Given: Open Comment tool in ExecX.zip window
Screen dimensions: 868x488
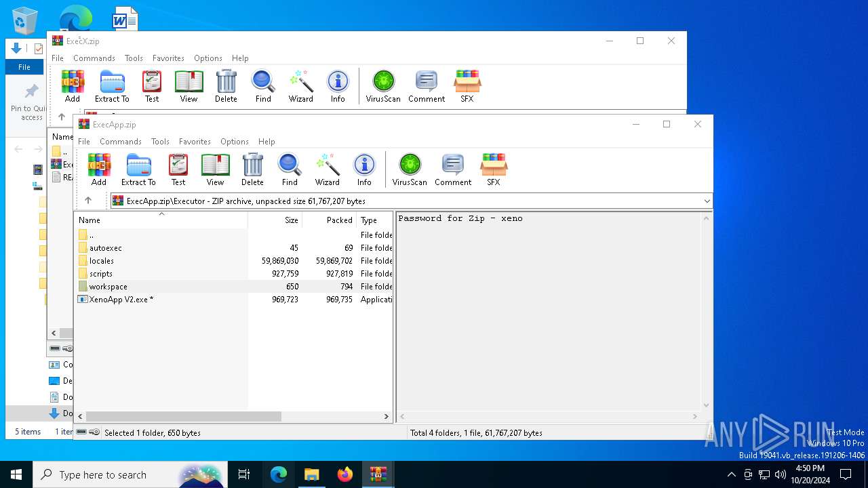Looking at the screenshot, I should tap(427, 86).
